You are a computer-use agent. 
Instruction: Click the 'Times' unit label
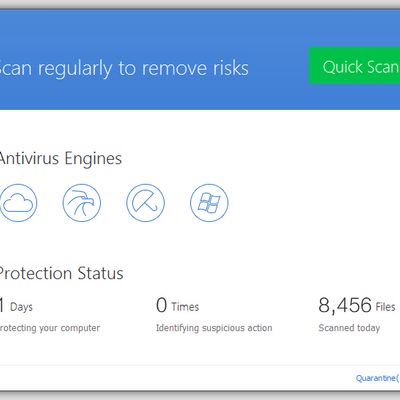[x=185, y=307]
